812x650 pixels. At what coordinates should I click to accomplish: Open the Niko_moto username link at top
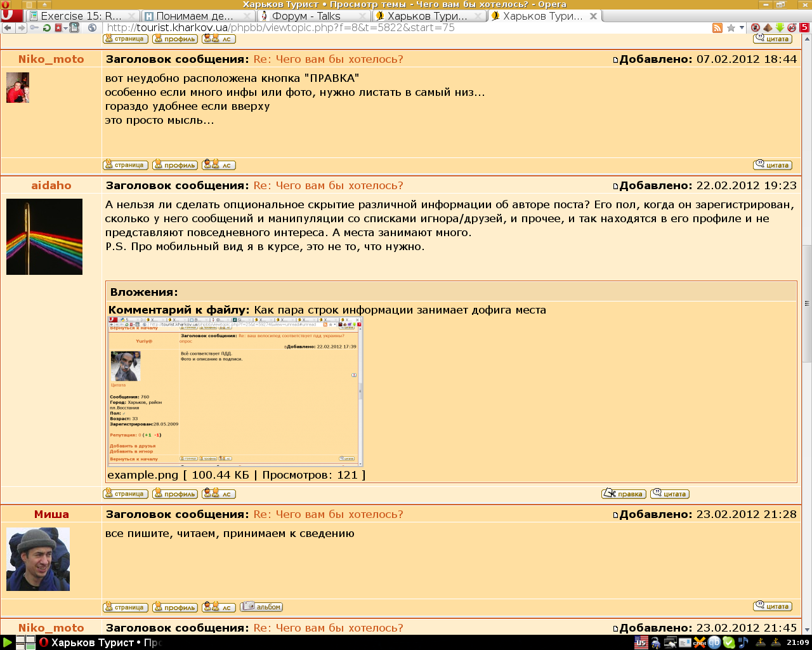coord(51,59)
